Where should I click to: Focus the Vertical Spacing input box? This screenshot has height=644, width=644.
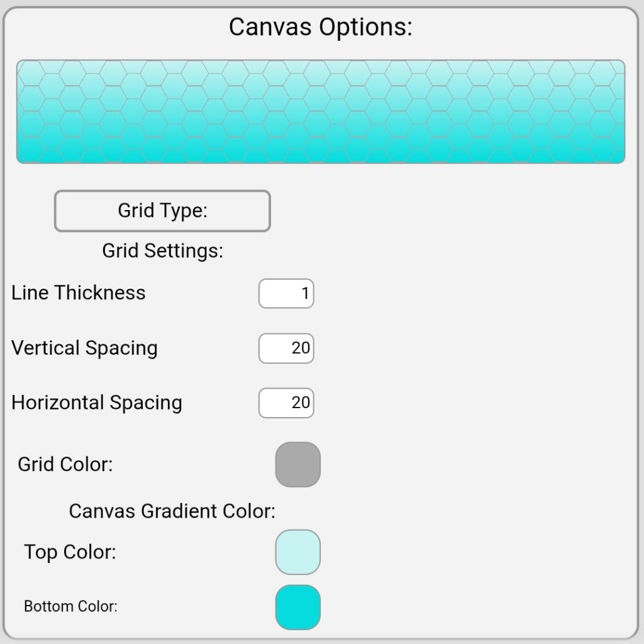pos(286,348)
